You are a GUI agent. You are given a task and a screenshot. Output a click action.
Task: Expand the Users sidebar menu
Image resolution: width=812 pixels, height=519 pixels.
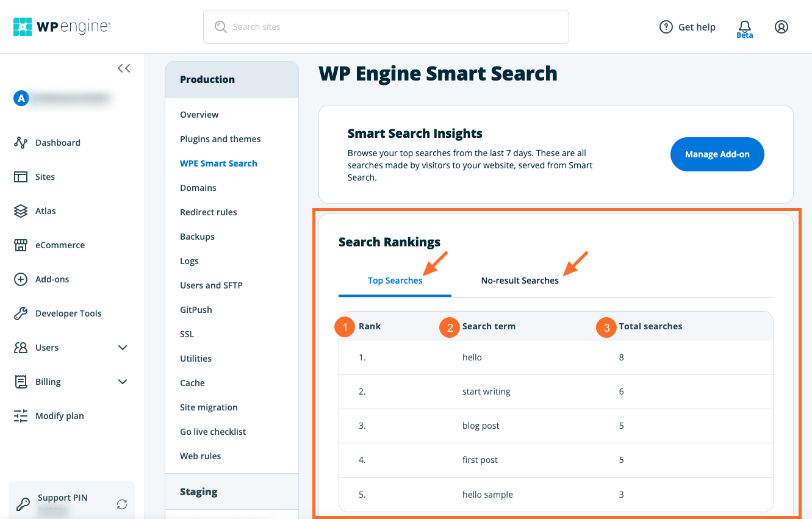click(x=123, y=347)
